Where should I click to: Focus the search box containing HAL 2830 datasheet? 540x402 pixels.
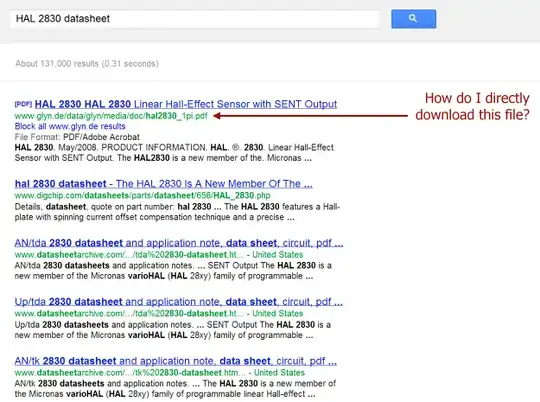click(x=195, y=19)
